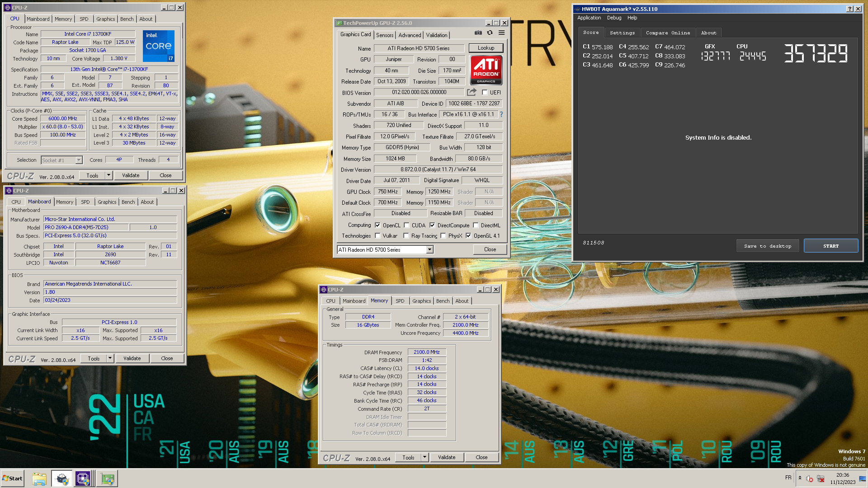
Task: Click the GPU-Z screenshot camera icon
Action: point(478,33)
